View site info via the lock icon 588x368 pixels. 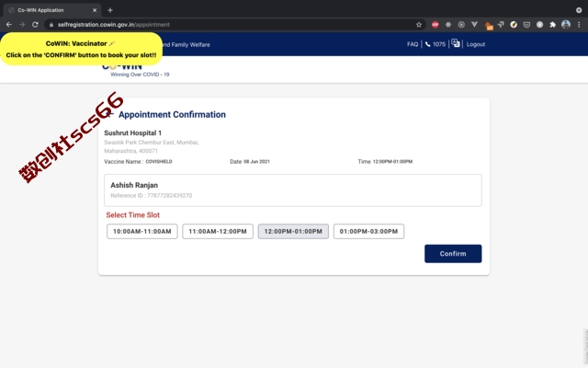tap(51, 25)
